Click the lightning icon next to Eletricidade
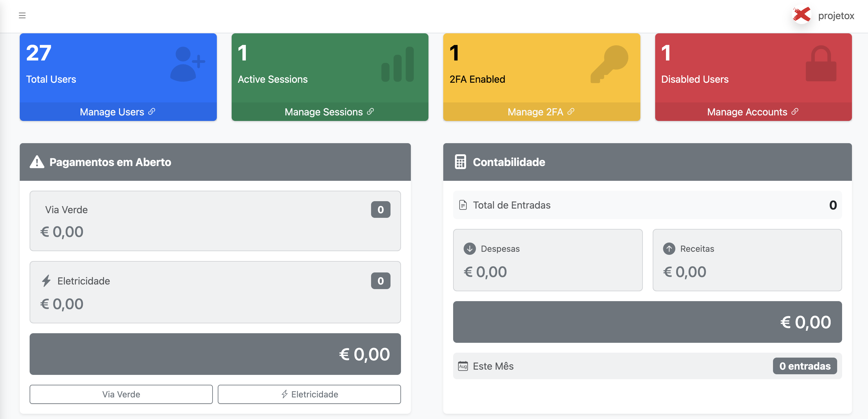This screenshot has width=868, height=419. coord(46,281)
